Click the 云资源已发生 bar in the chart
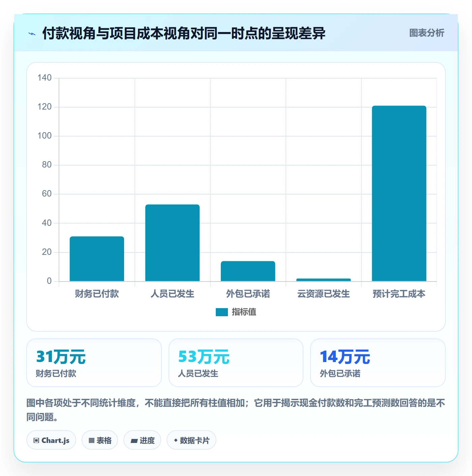 click(323, 280)
